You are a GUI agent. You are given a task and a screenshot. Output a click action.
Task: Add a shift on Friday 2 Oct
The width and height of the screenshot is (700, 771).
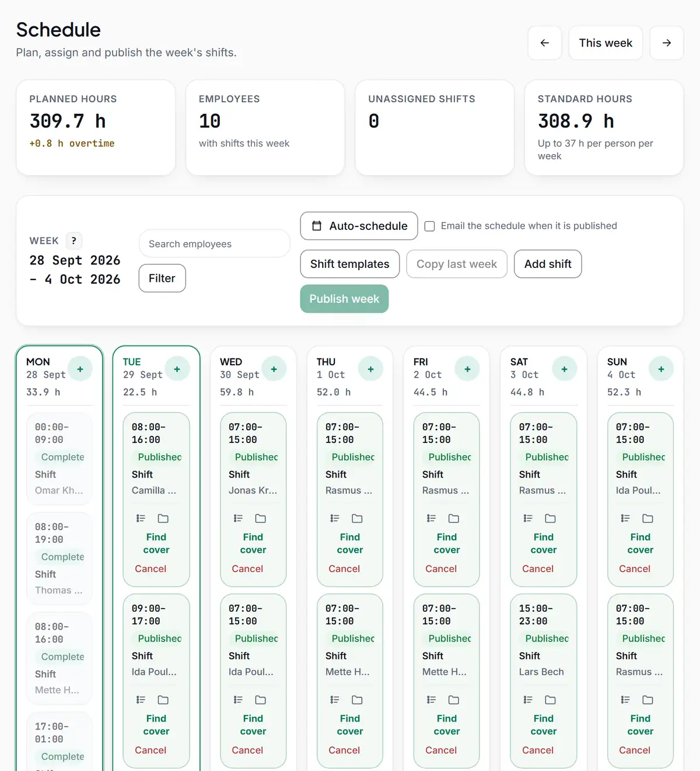click(467, 369)
